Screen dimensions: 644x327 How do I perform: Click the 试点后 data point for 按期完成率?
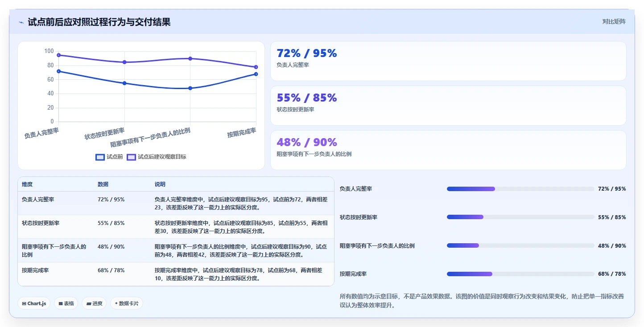[x=256, y=67]
